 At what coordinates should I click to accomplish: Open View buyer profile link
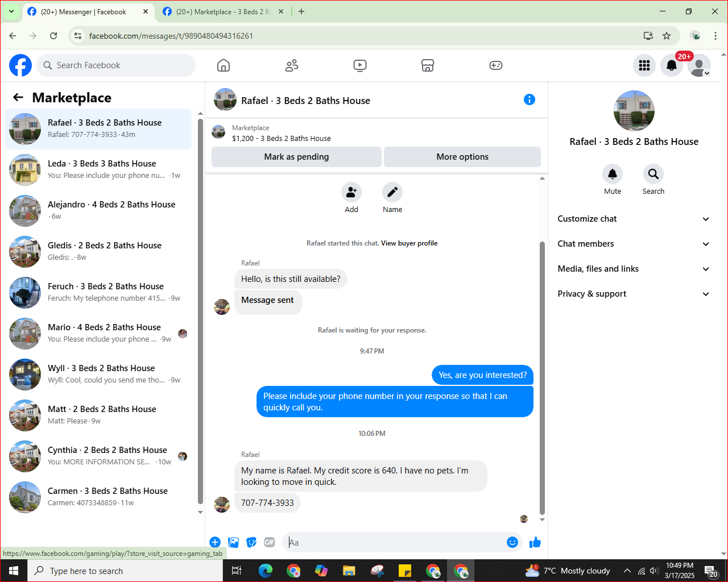click(409, 243)
